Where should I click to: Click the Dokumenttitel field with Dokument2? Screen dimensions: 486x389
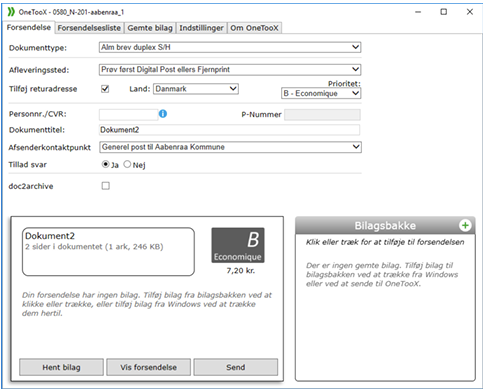(229, 130)
